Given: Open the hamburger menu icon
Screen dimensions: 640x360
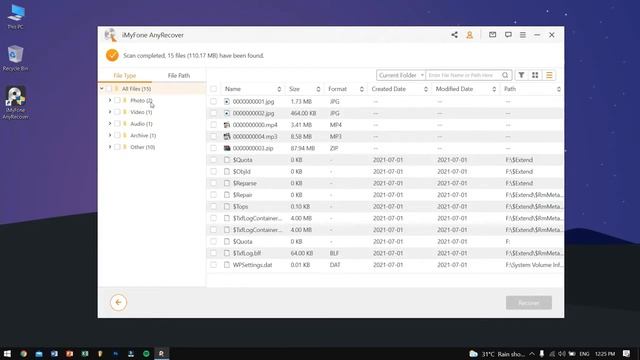Looking at the screenshot, I should pyautogui.click(x=523, y=35).
